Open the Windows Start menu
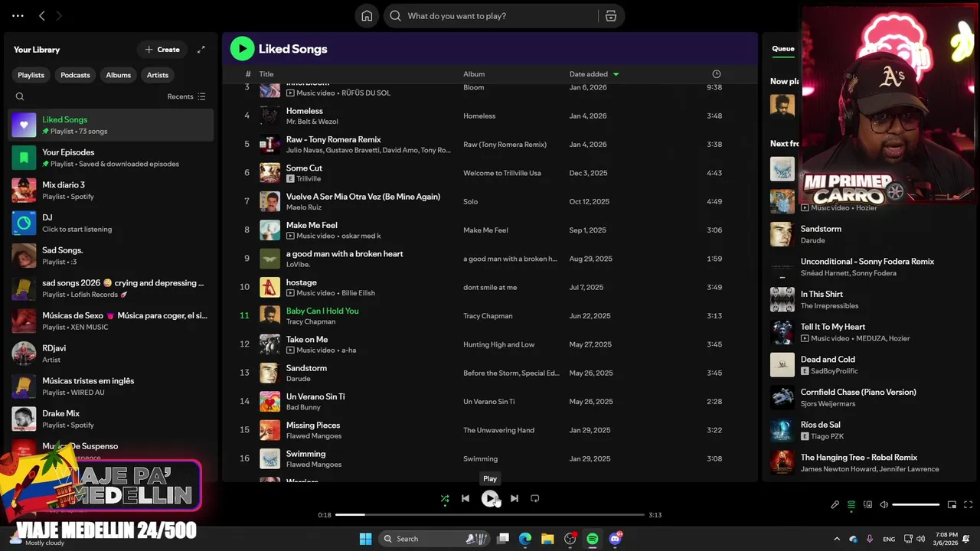Image resolution: width=980 pixels, height=551 pixels. click(365, 539)
